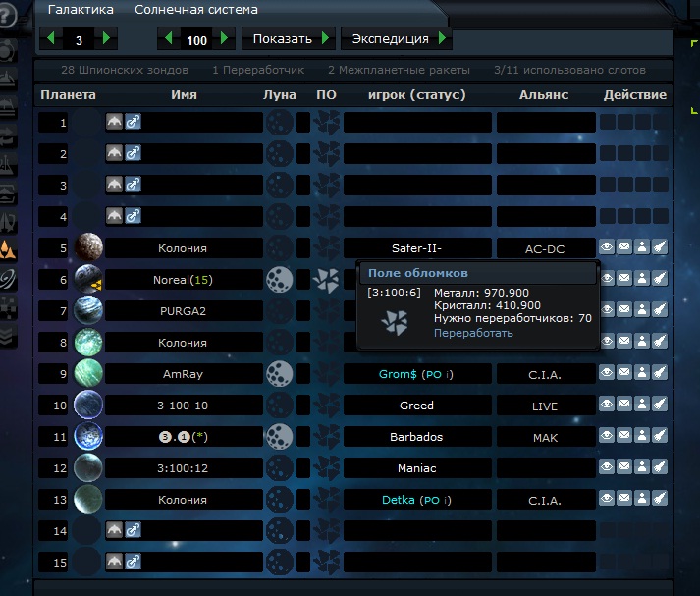Click alliance MAK
The image size is (700, 596).
(545, 438)
